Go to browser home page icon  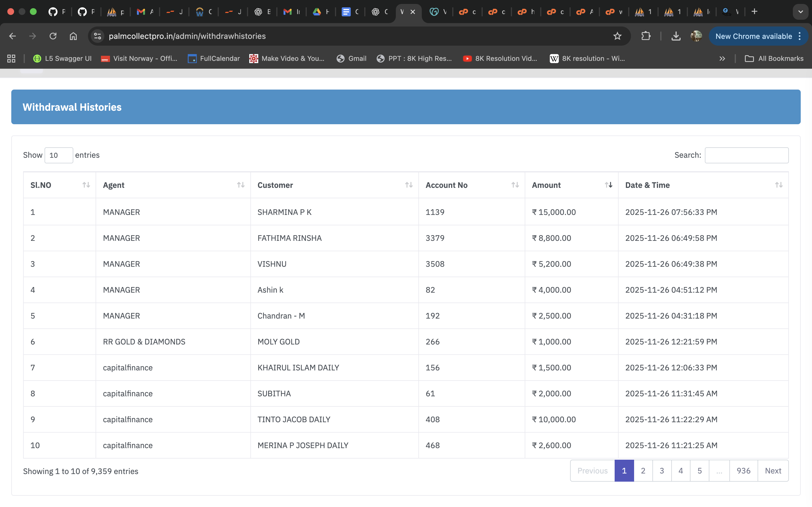point(73,36)
